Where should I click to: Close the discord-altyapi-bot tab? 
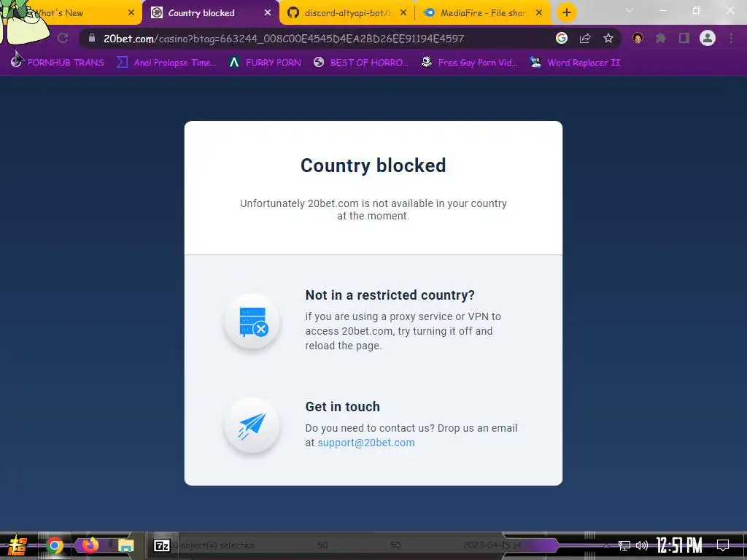pyautogui.click(x=403, y=13)
